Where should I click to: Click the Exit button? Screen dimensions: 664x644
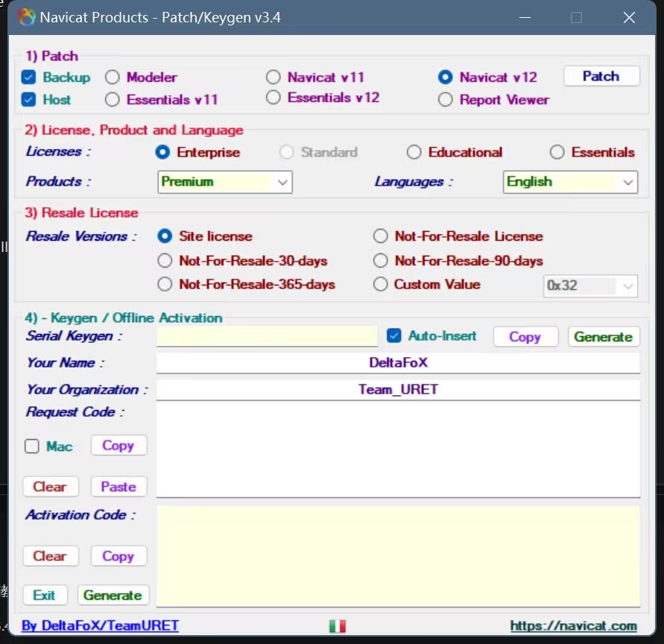(x=45, y=596)
